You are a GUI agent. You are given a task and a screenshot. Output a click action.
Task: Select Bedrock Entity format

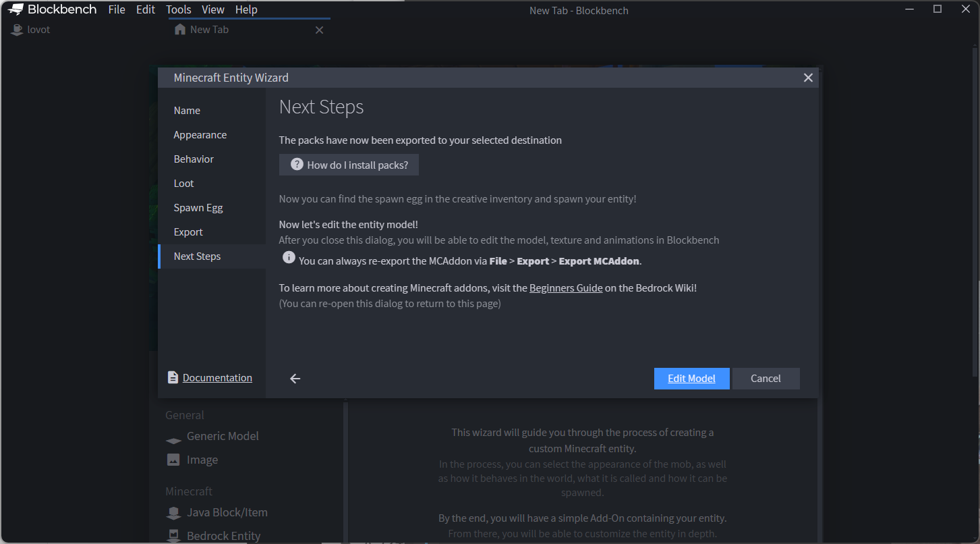tap(224, 536)
